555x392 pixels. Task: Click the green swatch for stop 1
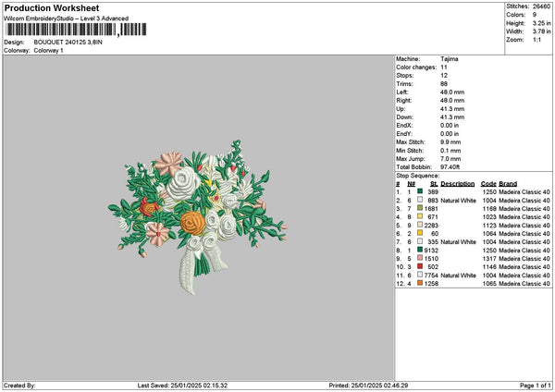(421, 191)
